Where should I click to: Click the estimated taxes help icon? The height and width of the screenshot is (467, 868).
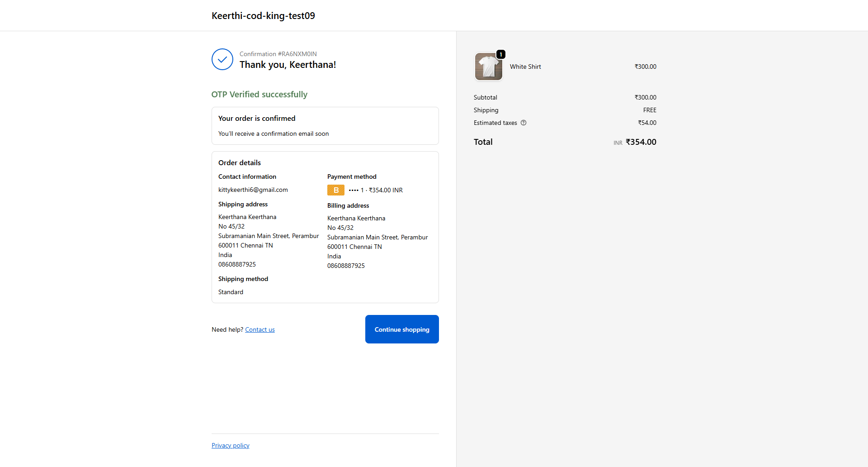(x=524, y=123)
